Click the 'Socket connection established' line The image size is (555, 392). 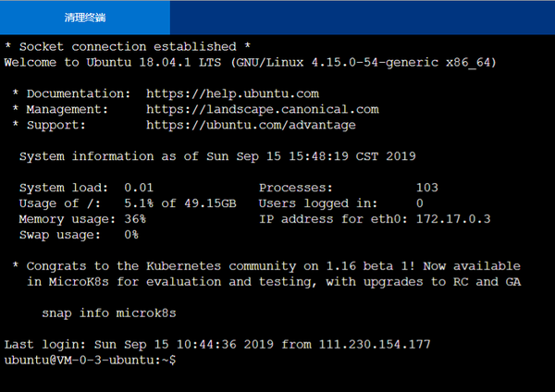[127, 46]
